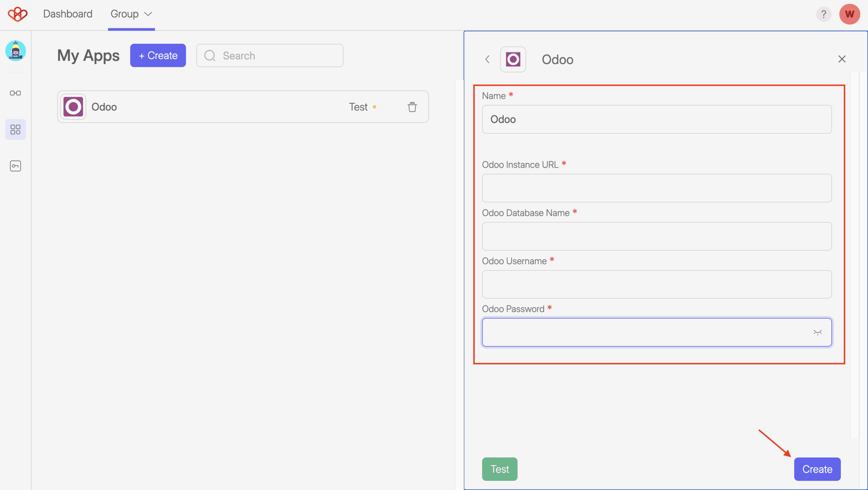
Task: Open the Odoo app row
Action: point(243,107)
